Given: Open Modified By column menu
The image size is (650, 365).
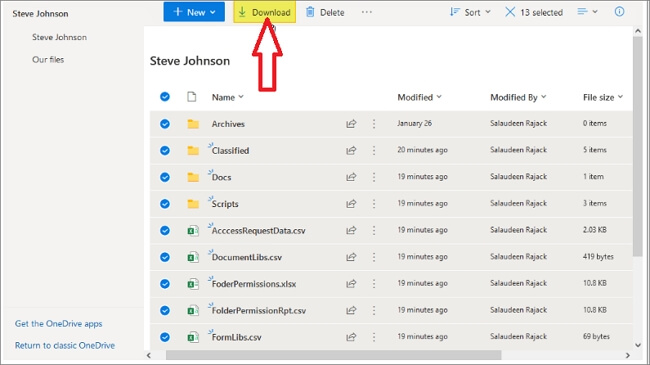Looking at the screenshot, I should tap(518, 97).
